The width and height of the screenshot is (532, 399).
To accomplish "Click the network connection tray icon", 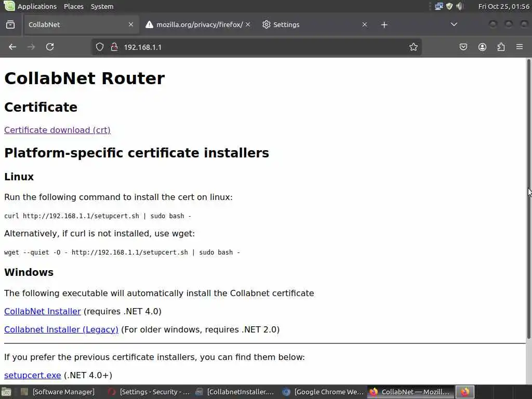I will (438, 6).
